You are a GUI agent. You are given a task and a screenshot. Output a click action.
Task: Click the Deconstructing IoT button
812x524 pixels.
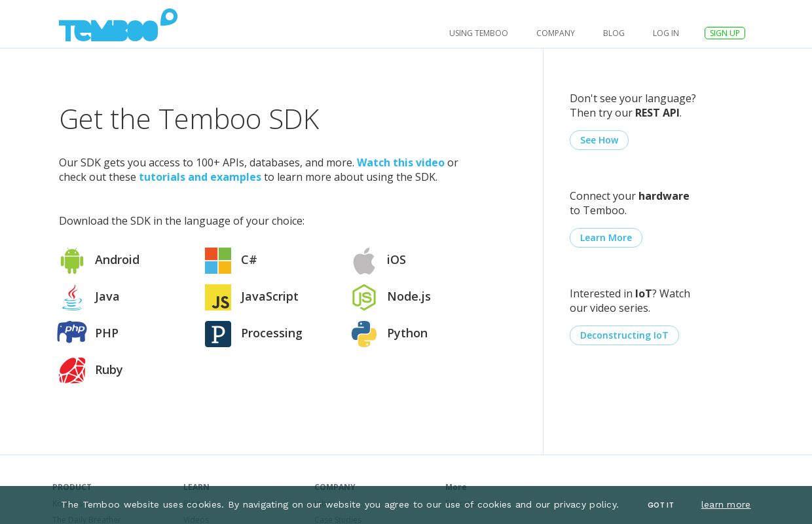pyautogui.click(x=624, y=335)
